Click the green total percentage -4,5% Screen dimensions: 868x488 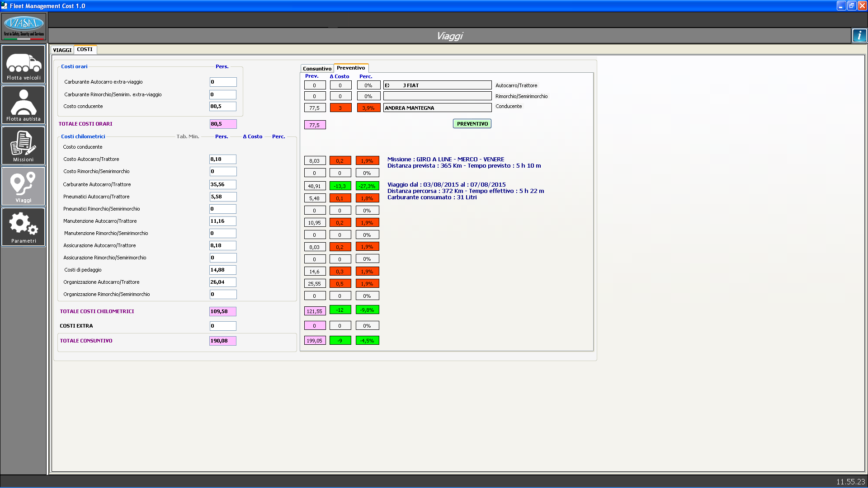367,340
